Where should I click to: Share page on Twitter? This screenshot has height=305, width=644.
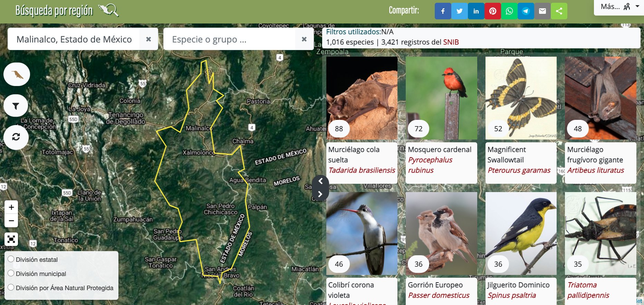click(x=459, y=11)
